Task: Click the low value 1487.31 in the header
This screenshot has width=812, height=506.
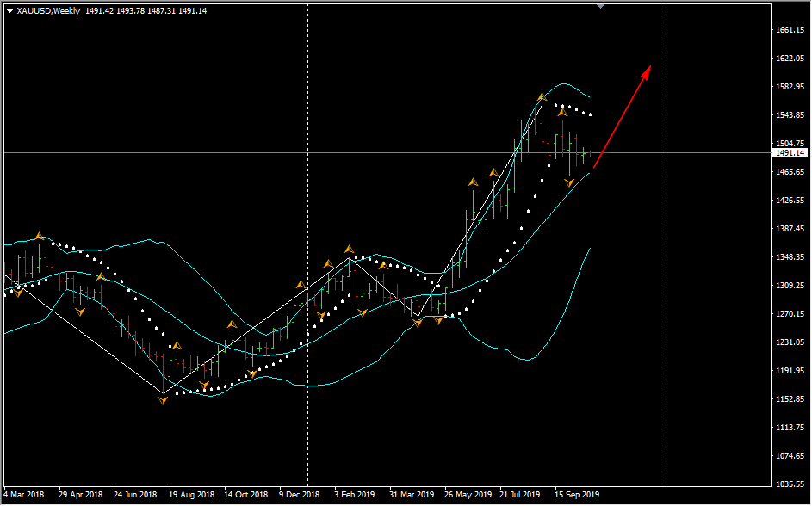Action: click(x=162, y=11)
